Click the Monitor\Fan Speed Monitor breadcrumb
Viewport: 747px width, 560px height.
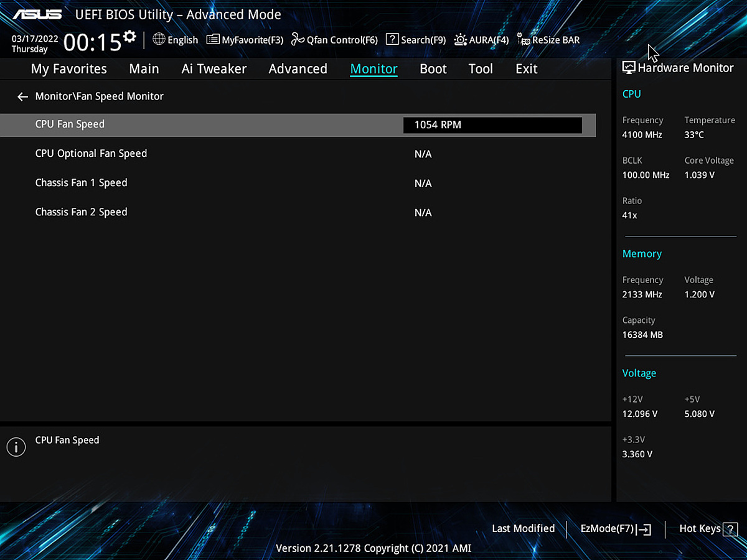[100, 96]
